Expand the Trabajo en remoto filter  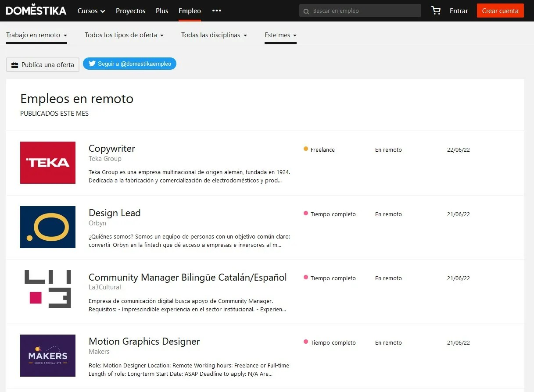coord(36,35)
